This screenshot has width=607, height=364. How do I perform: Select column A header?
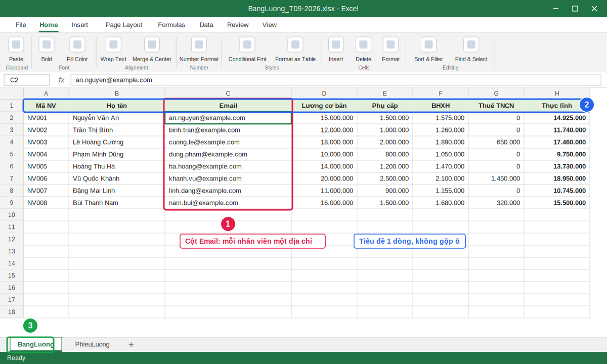click(46, 94)
